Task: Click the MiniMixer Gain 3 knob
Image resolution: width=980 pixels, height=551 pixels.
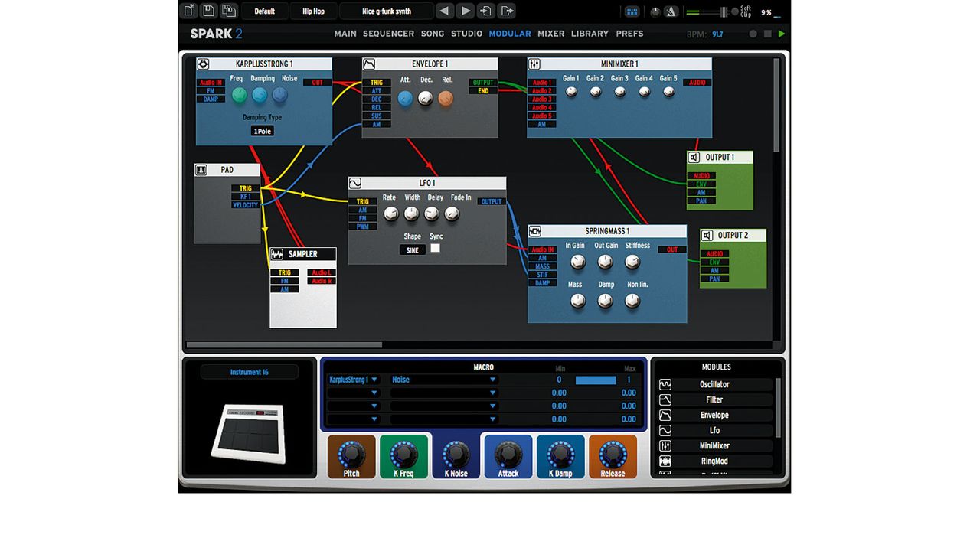Action: [x=619, y=92]
